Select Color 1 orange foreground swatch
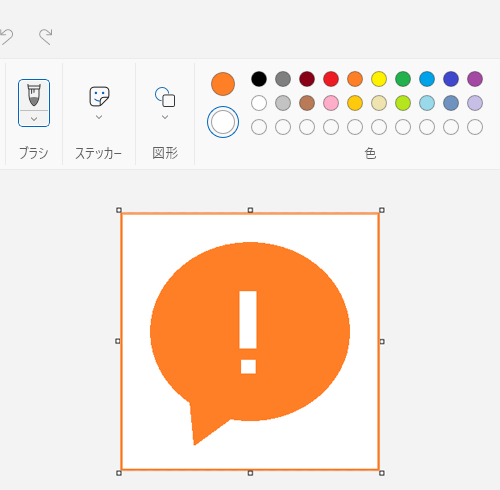The height and width of the screenshot is (490, 500). point(223,84)
